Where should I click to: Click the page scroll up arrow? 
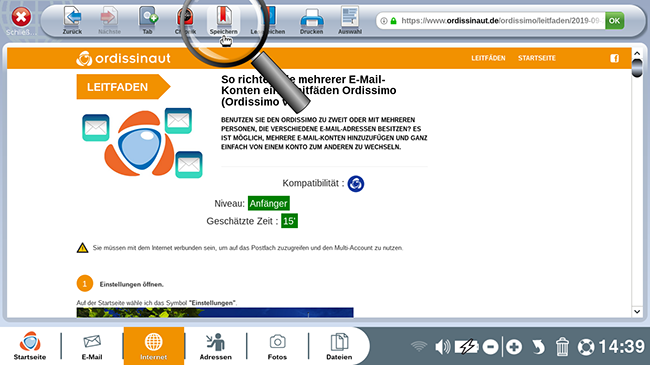coord(637,54)
